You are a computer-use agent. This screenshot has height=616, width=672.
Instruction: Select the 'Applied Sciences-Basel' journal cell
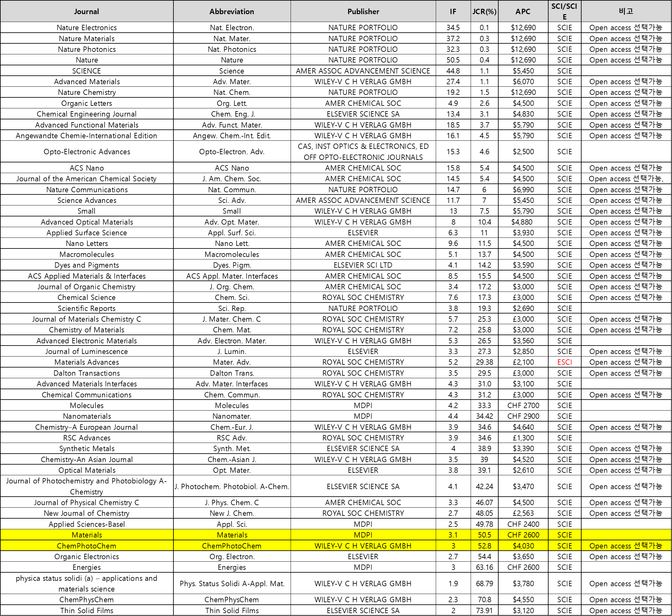pos(87,524)
